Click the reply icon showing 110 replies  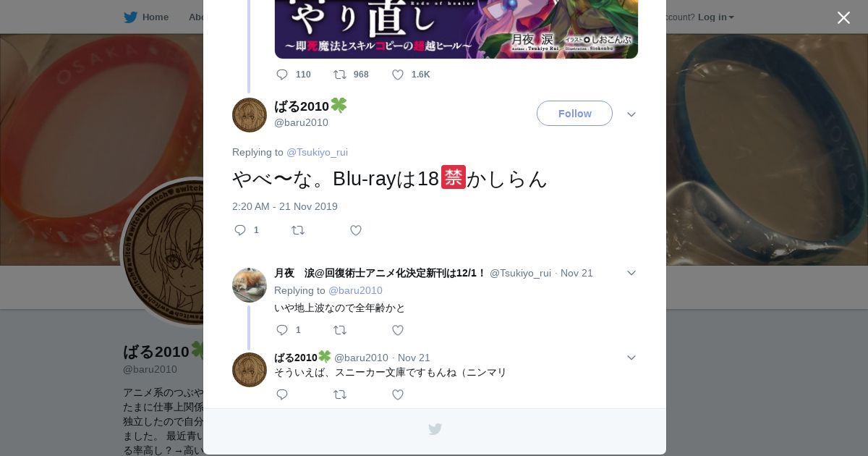click(282, 75)
